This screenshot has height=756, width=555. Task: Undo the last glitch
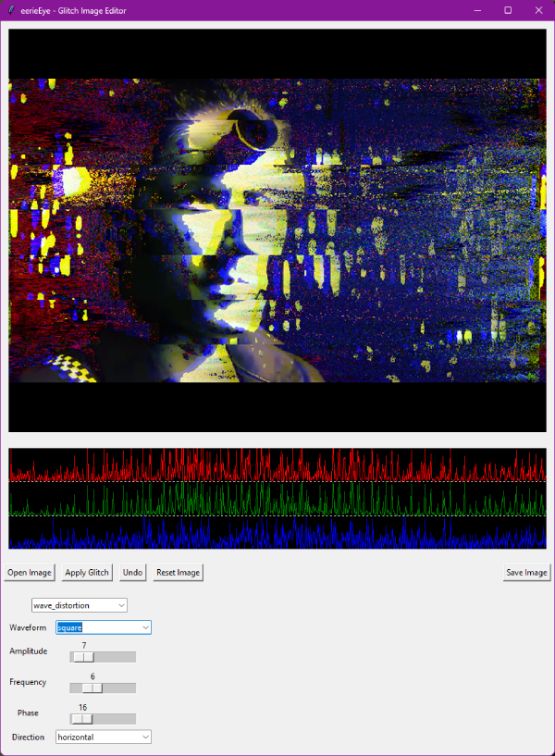pos(132,572)
